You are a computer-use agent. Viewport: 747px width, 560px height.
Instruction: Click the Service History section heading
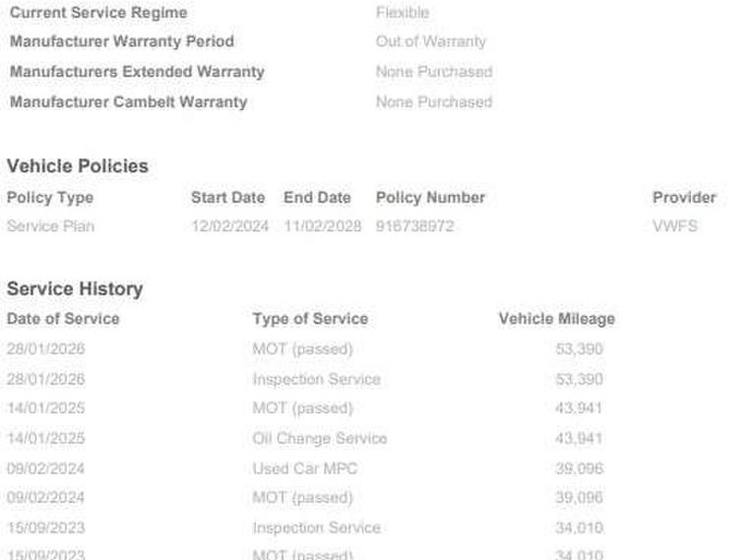tap(75, 289)
